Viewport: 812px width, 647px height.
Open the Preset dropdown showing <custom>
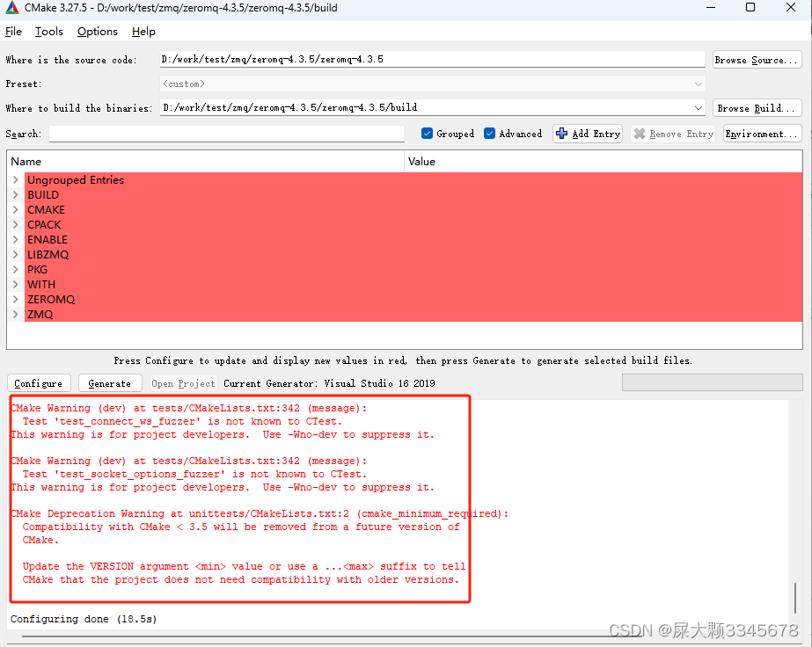click(696, 84)
